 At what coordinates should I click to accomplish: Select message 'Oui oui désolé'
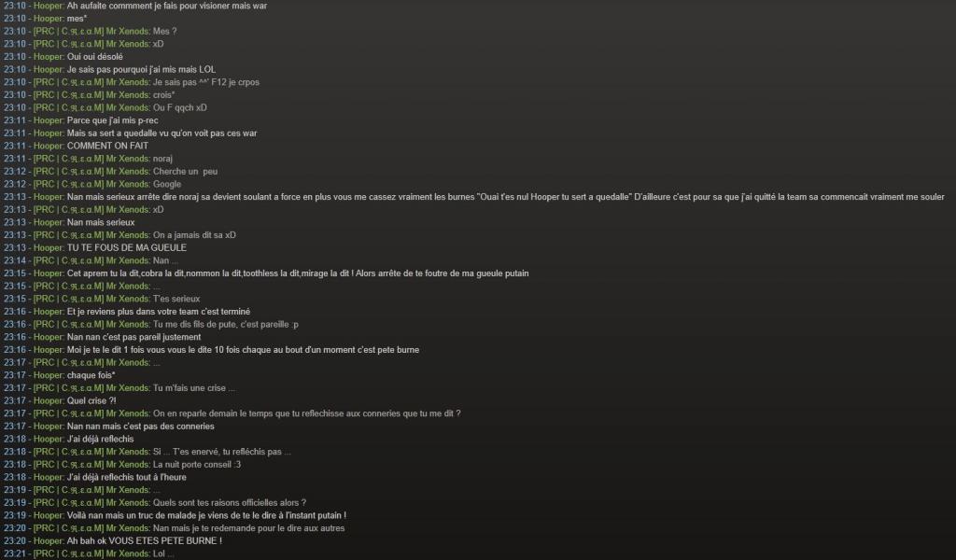[x=95, y=57]
